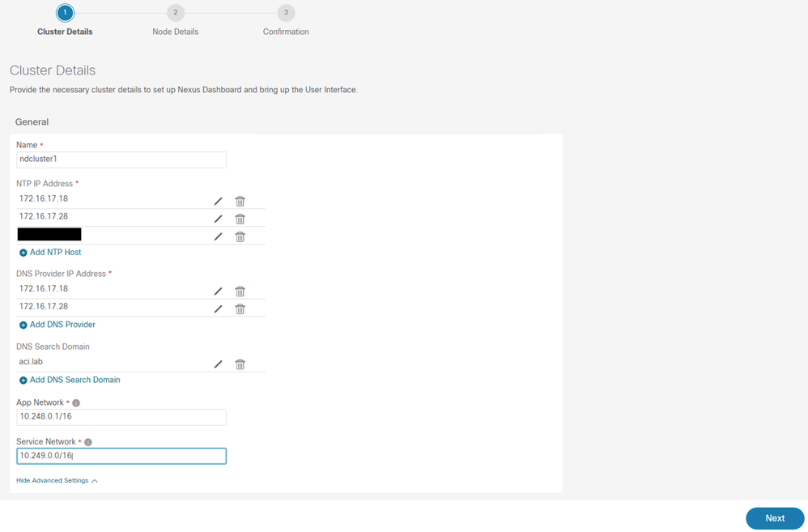Delete the first NTP address 172.16.17.18
Screen dimensions: 808x532
(240, 201)
